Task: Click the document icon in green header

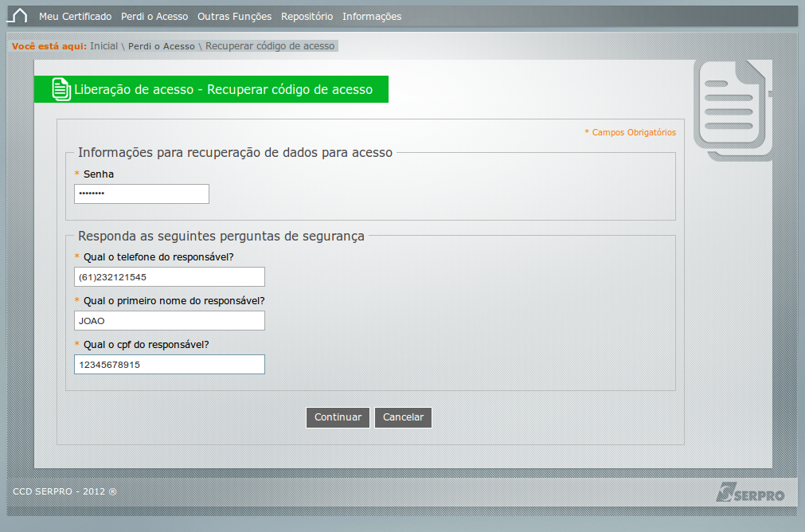Action: [61, 89]
